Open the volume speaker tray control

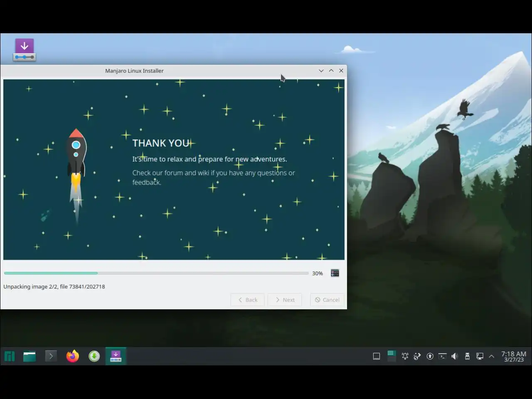455,356
